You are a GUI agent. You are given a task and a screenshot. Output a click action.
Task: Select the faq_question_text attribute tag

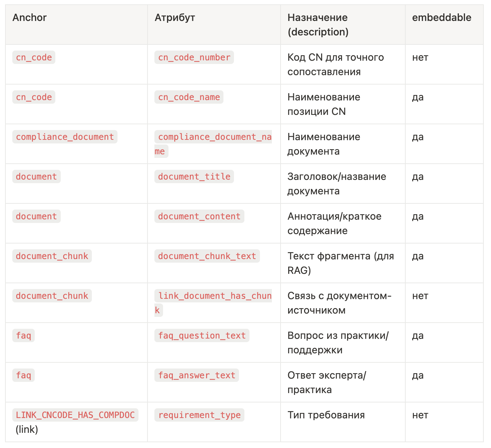(202, 336)
